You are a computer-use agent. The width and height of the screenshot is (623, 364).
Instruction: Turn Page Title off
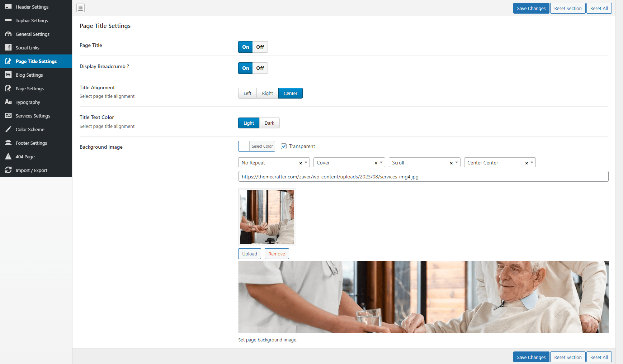pos(260,47)
